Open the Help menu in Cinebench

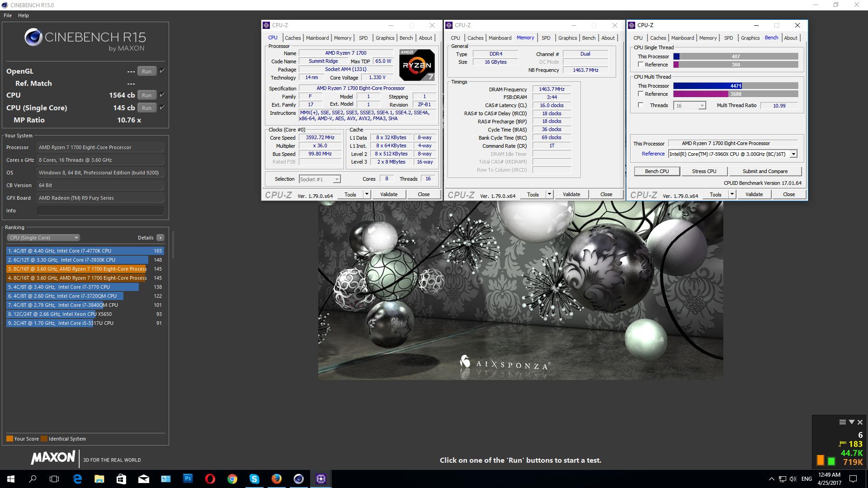24,15
